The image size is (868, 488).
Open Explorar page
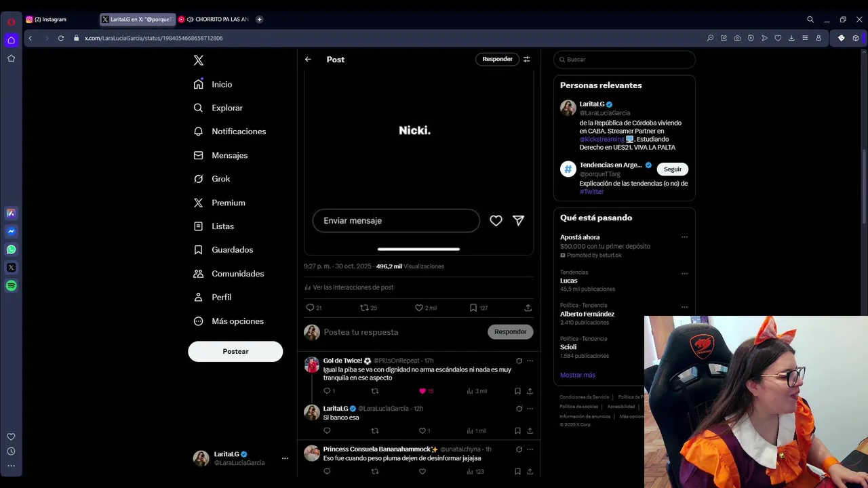[218, 108]
